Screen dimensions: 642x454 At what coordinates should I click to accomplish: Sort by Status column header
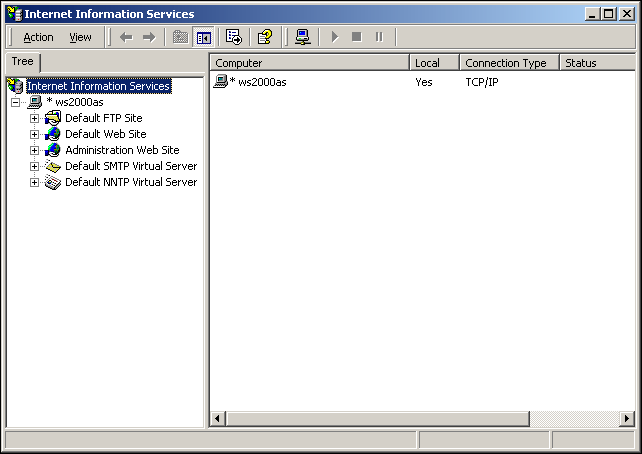click(597, 63)
